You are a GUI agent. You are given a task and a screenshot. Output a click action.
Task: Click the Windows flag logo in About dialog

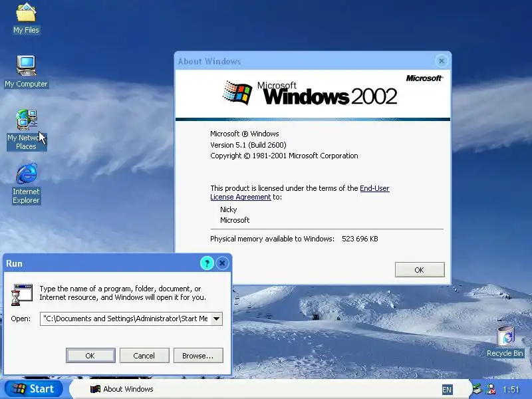237,92
